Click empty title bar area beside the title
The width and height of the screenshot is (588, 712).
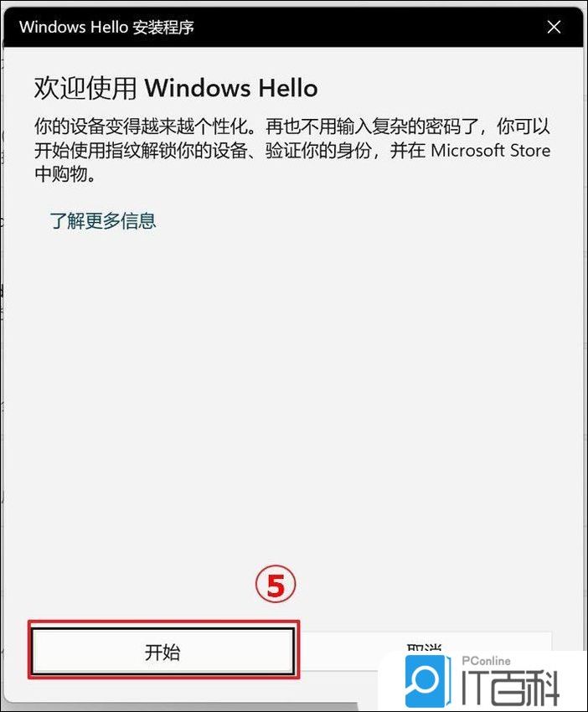[x=364, y=28]
